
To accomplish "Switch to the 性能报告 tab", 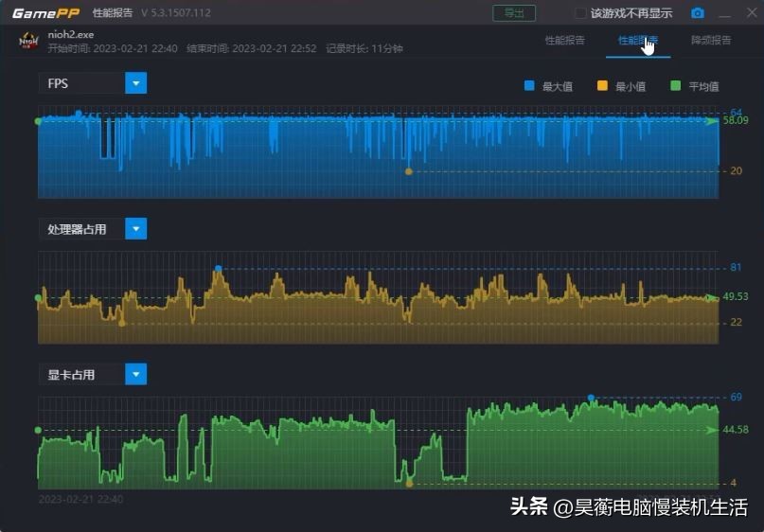I will (565, 41).
